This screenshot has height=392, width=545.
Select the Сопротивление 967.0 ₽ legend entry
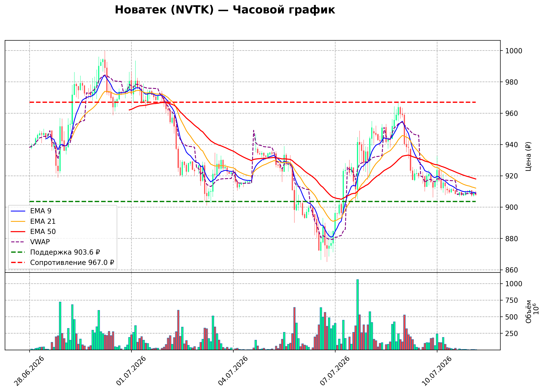[x=62, y=262]
